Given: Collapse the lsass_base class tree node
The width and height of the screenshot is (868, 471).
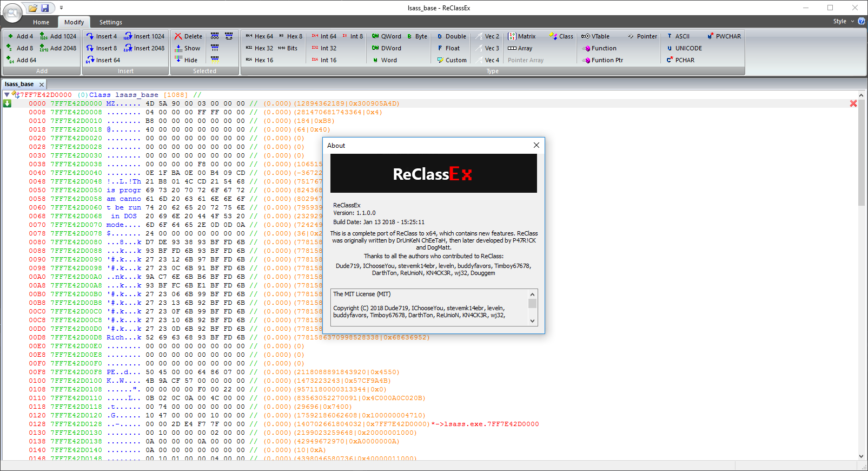Looking at the screenshot, I should [x=6, y=95].
